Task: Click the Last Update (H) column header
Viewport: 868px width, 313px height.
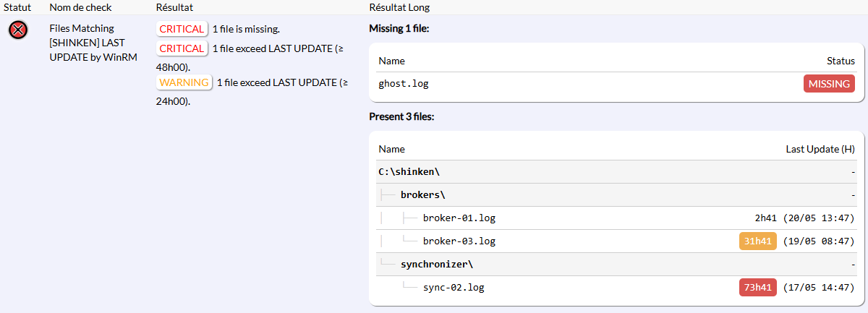Action: (820, 149)
